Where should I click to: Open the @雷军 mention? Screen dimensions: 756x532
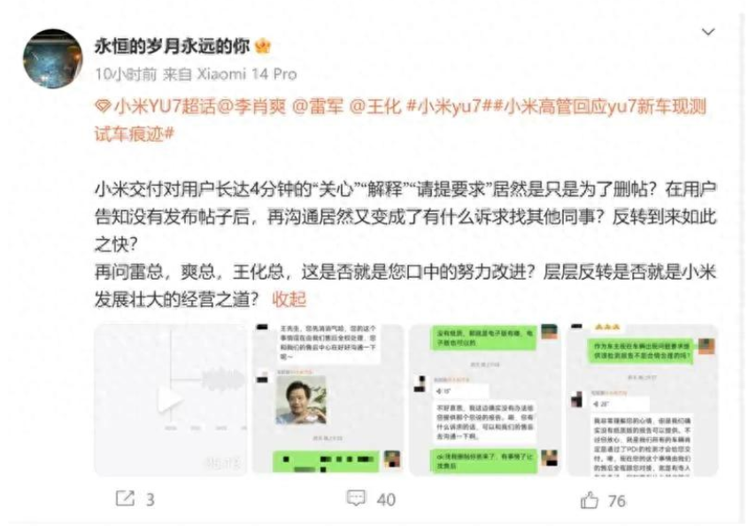[318, 106]
